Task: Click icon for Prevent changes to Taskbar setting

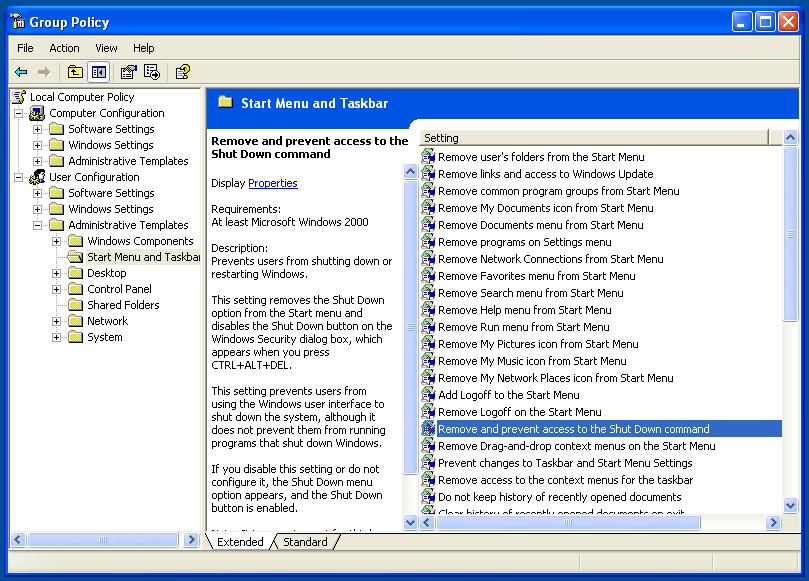Action: pos(428,463)
